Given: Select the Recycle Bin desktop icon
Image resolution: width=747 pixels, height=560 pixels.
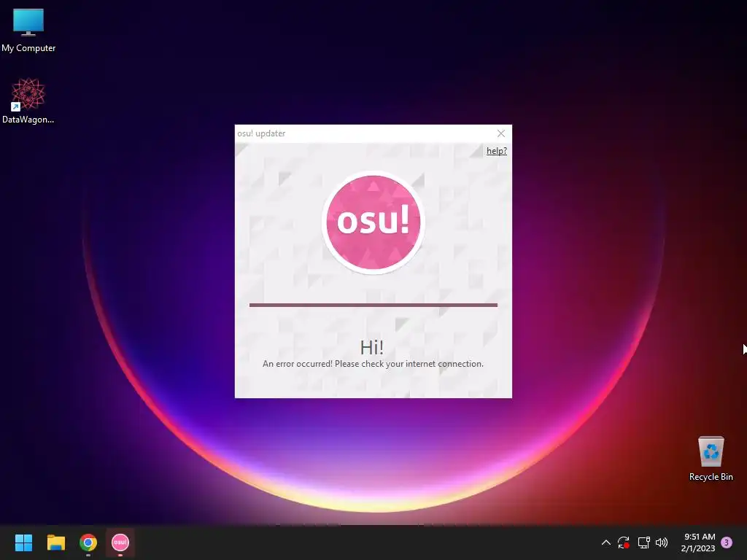Looking at the screenshot, I should [x=711, y=459].
